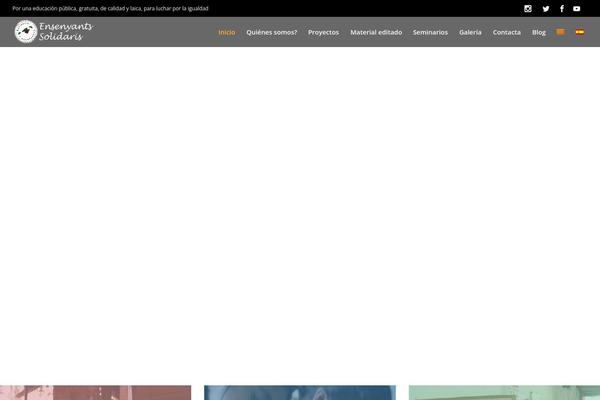Open the Instagram social icon
600x400 pixels.
(x=528, y=8)
